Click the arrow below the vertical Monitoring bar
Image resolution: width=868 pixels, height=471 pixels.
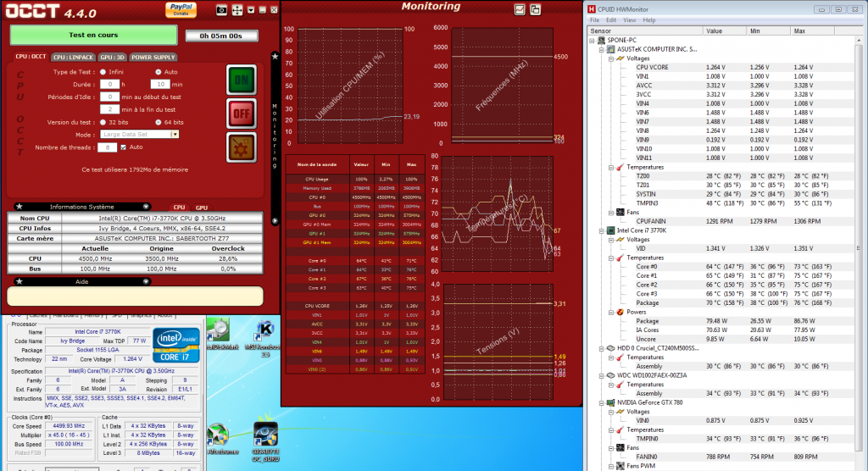(275, 221)
